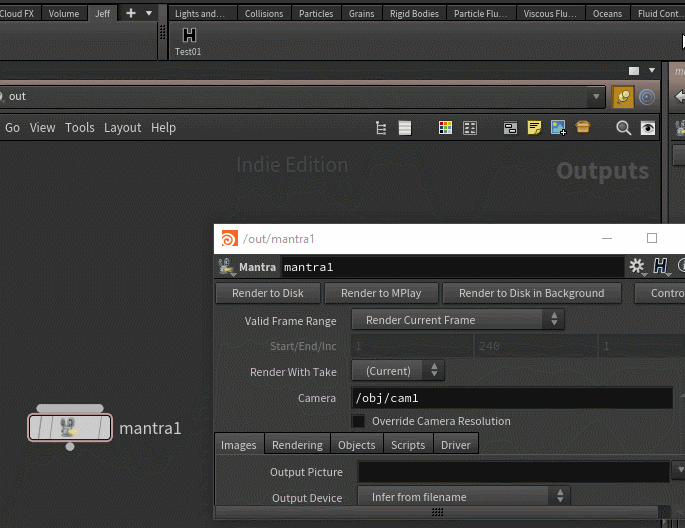Enable Override Camera Resolution checkbox
This screenshot has width=685, height=528.
point(358,421)
